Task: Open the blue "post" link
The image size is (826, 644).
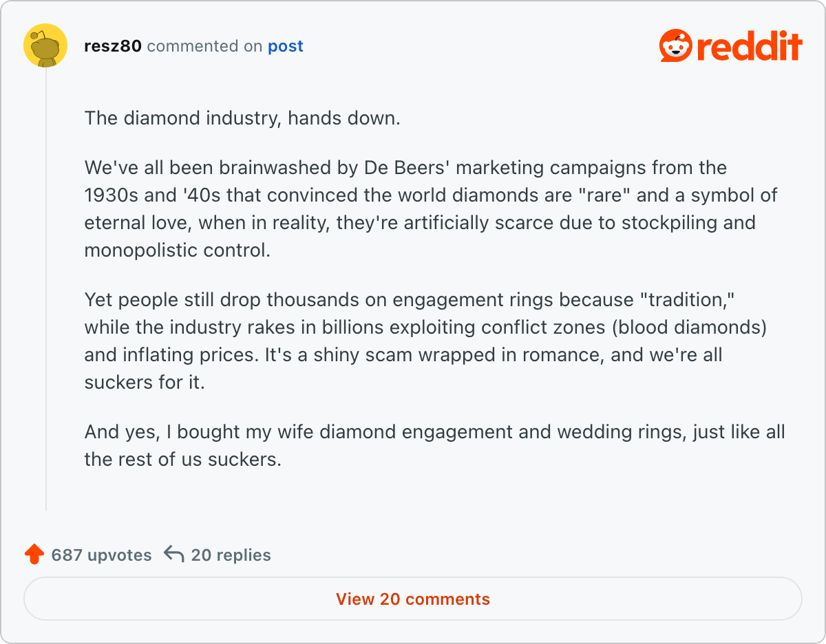Action: coord(286,46)
